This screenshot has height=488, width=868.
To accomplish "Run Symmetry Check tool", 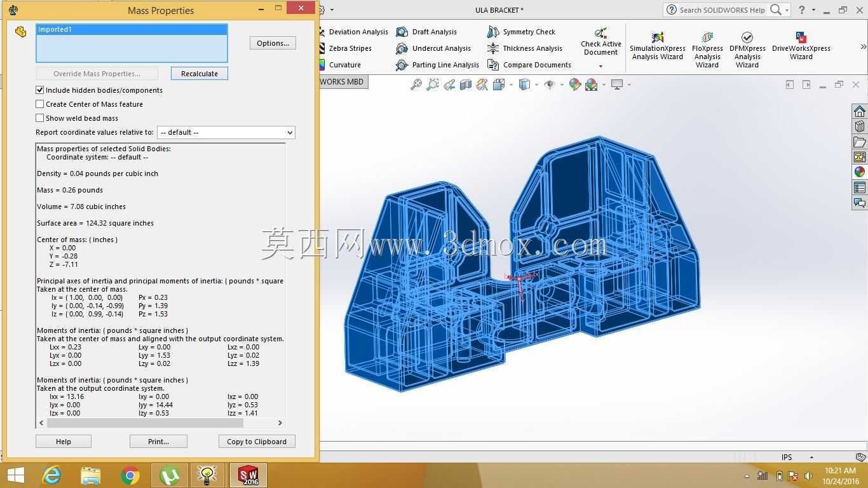I will (521, 32).
